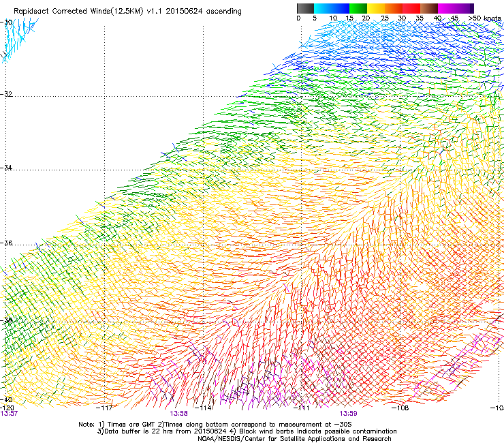This screenshot has height=443, width=504.
Task: Click the '35' legend scale label
Action: pyautogui.click(x=420, y=18)
